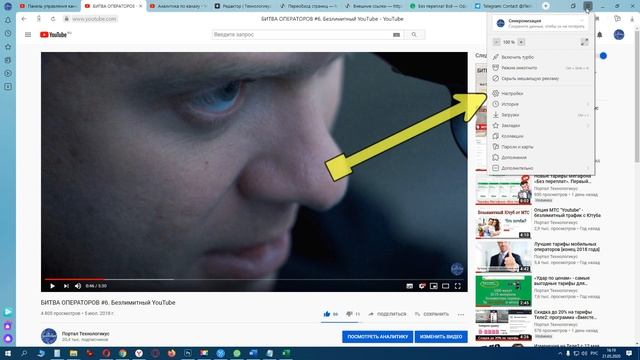The image size is (640, 360).
Task: Go back with browser back arrow
Action: [24, 19]
